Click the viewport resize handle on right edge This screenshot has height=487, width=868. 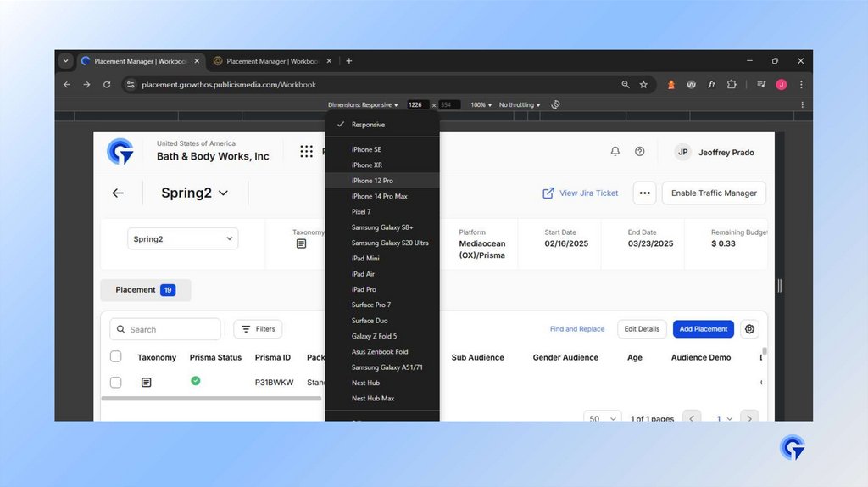(780, 286)
